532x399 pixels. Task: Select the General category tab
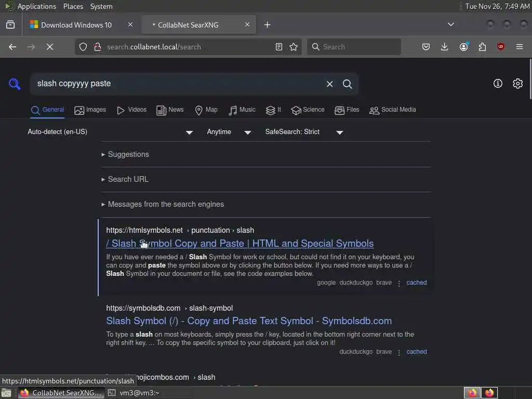pyautogui.click(x=47, y=110)
